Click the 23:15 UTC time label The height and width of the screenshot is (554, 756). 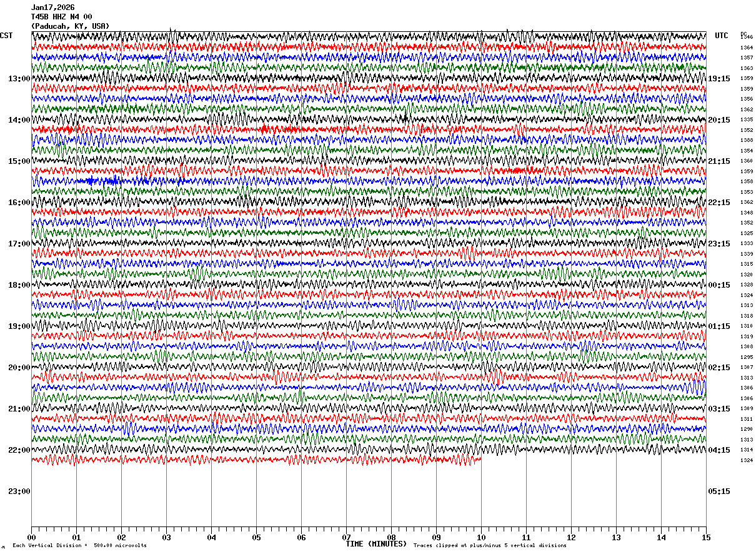[719, 244]
